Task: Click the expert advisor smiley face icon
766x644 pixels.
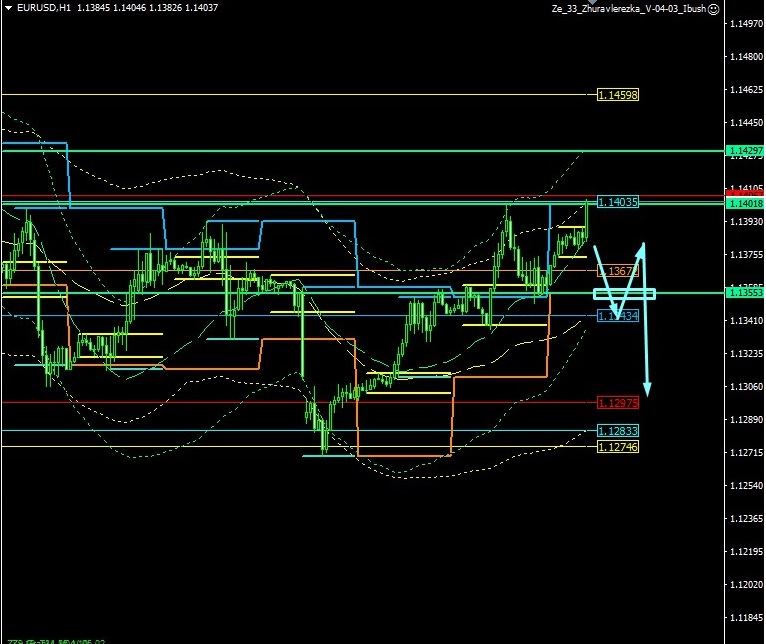Action: coord(713,8)
